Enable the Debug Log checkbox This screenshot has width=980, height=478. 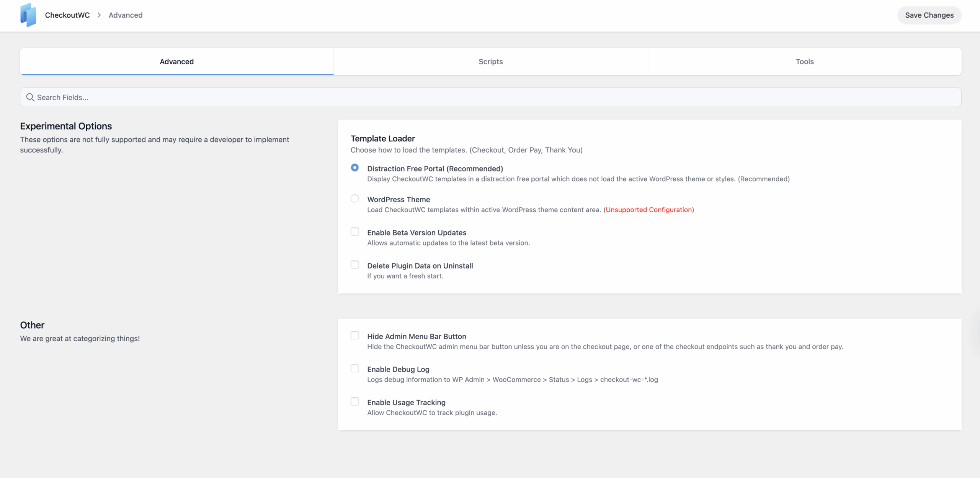coord(355,368)
